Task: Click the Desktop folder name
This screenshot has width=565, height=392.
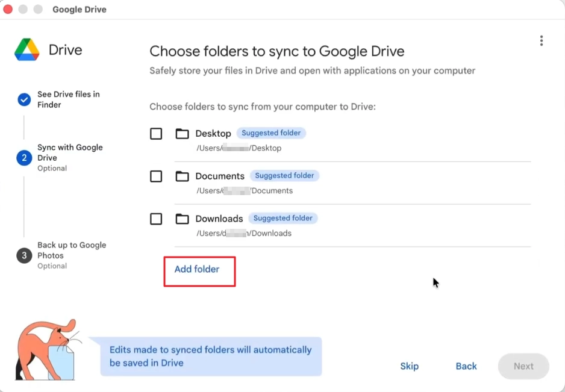Action: pyautogui.click(x=213, y=134)
